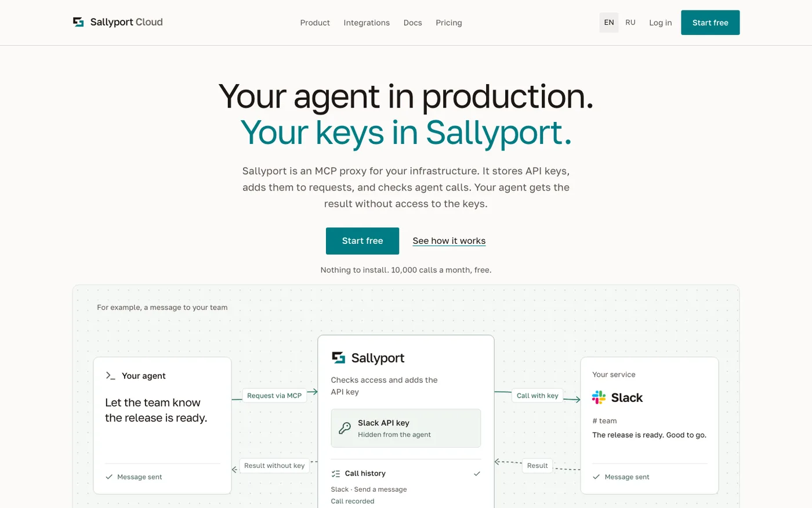Go to the Docs page
The width and height of the screenshot is (812, 508).
pos(412,23)
